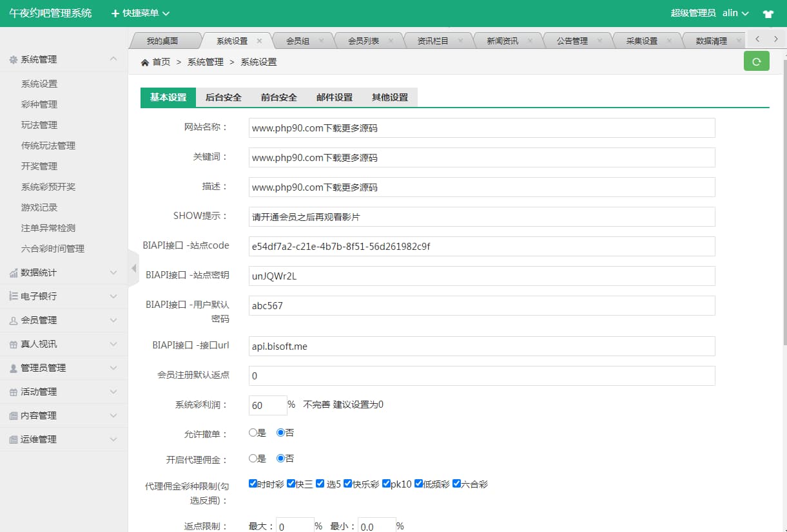787x532 pixels.
Task: Click the home icon in breadcrumb
Action: click(145, 62)
